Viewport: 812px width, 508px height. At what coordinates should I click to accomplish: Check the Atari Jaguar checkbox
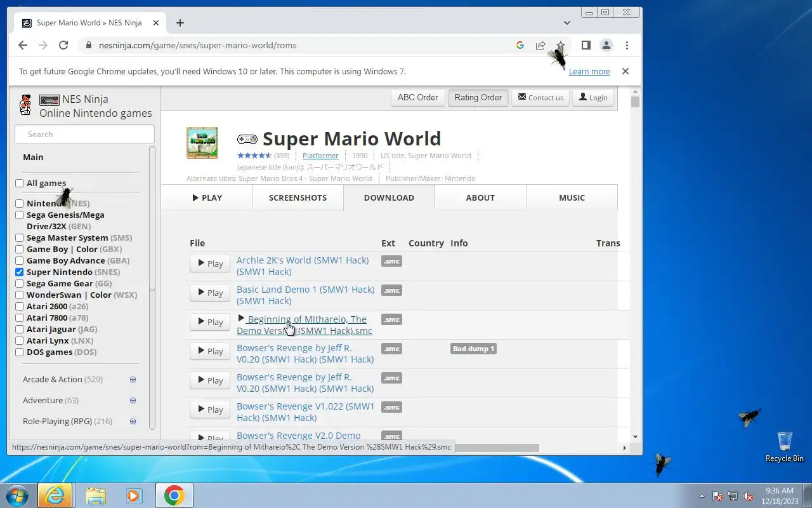(x=20, y=330)
